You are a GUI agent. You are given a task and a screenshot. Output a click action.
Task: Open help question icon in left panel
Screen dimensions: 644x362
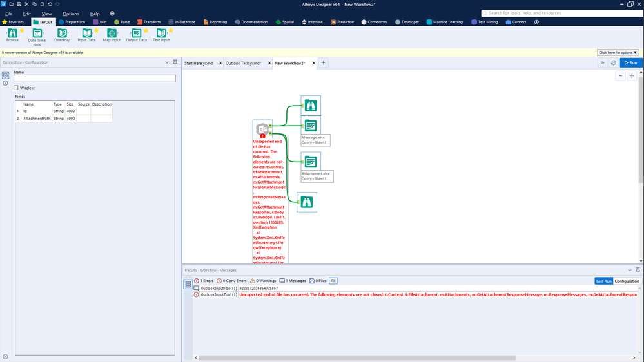coord(5,83)
